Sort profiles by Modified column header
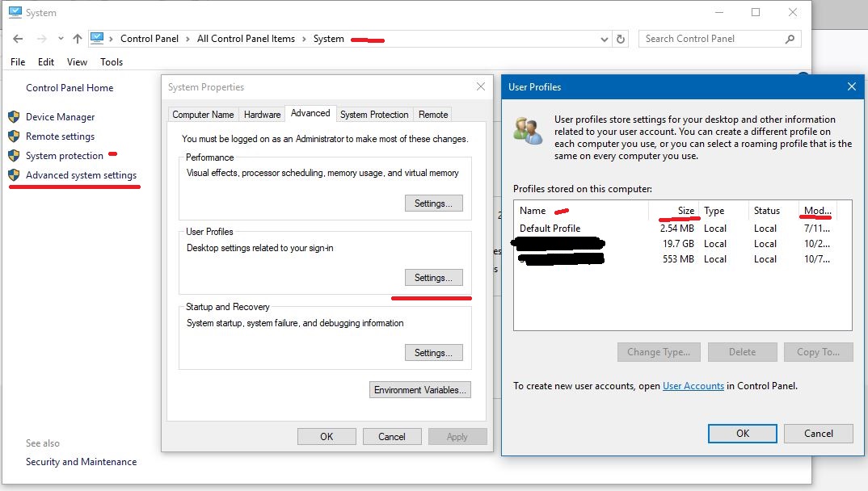This screenshot has height=491, width=868. 818,211
